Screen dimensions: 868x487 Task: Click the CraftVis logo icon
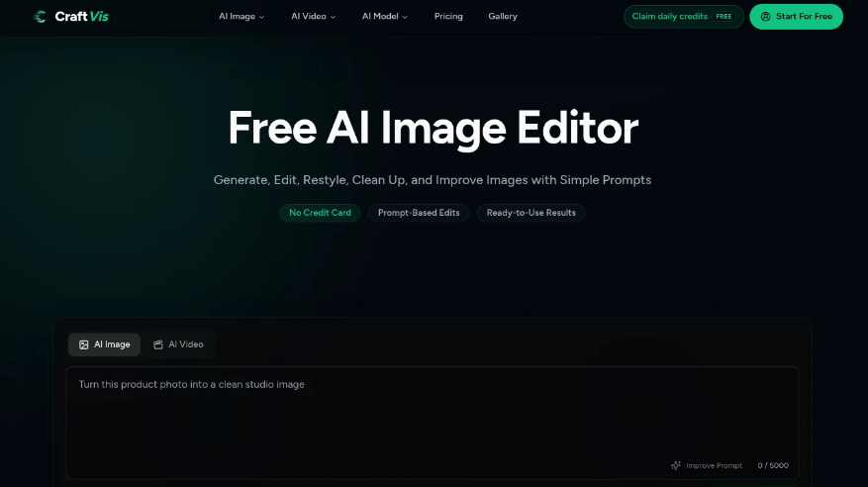tap(40, 17)
